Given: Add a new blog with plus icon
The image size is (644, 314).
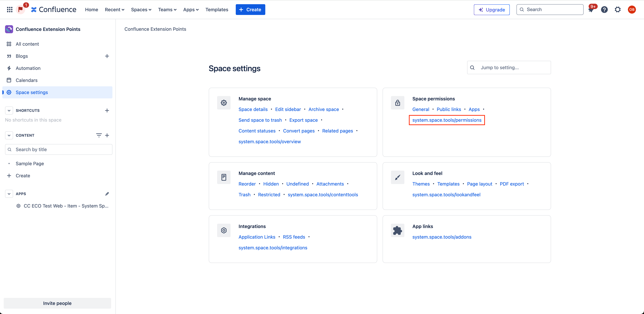Looking at the screenshot, I should tap(107, 56).
